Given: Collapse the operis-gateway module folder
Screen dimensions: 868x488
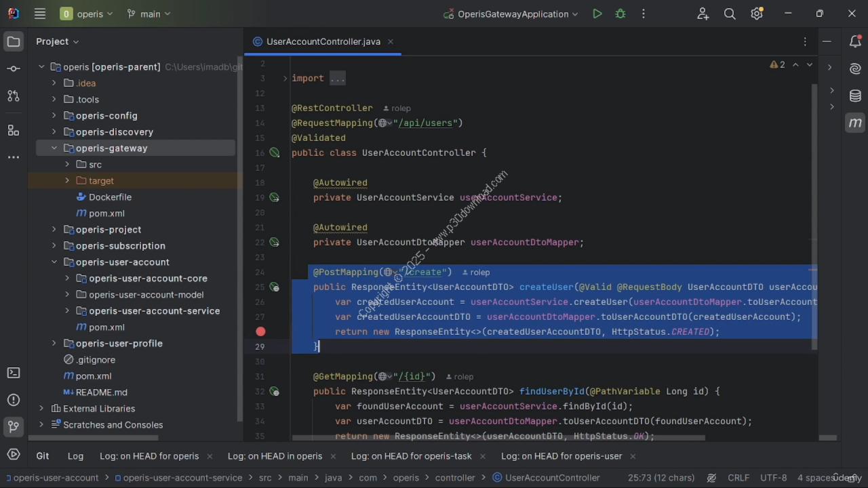Looking at the screenshot, I should click(54, 148).
